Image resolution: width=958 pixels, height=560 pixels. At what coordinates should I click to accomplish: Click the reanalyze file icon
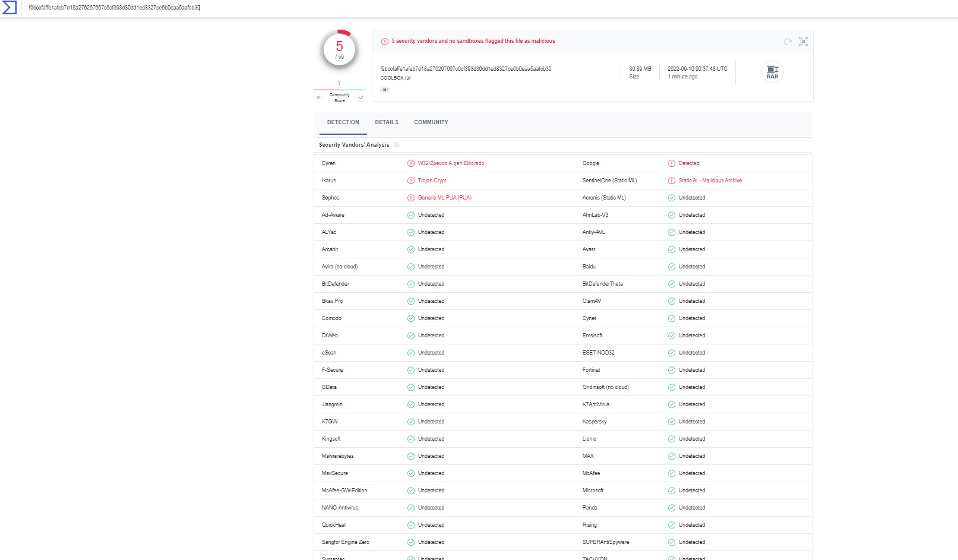[788, 42]
